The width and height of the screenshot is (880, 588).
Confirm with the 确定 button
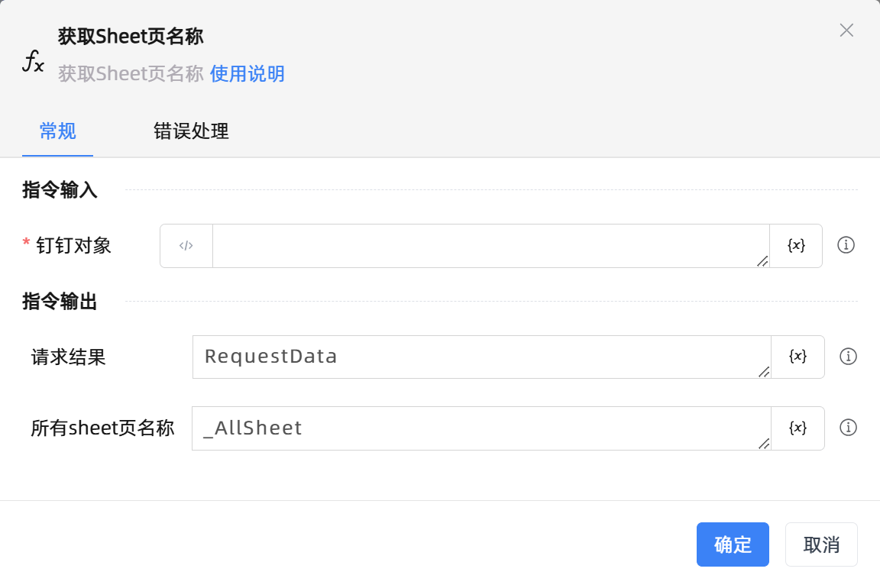click(733, 544)
